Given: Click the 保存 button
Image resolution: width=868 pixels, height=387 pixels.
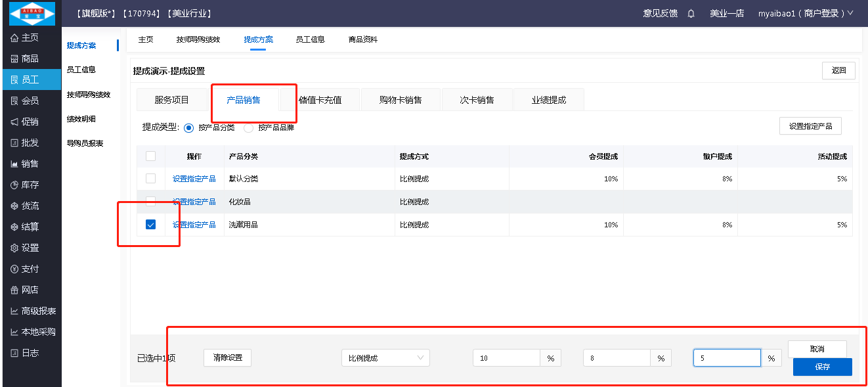Looking at the screenshot, I should click(x=822, y=367).
